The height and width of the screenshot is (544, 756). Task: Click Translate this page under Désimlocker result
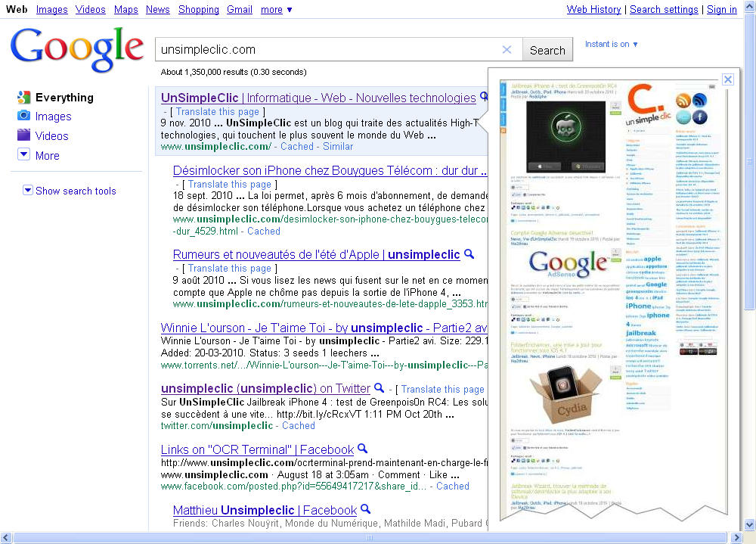[230, 185]
